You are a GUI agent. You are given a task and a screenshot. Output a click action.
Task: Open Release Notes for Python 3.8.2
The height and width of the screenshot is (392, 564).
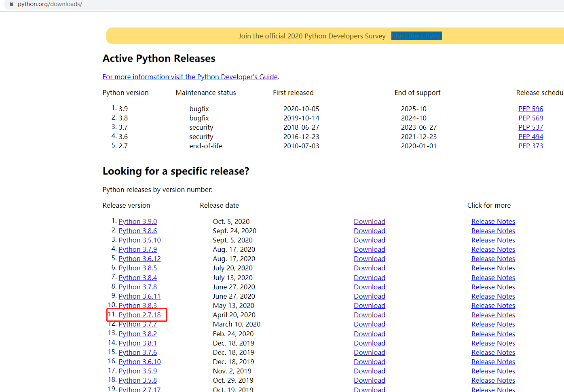click(x=493, y=334)
